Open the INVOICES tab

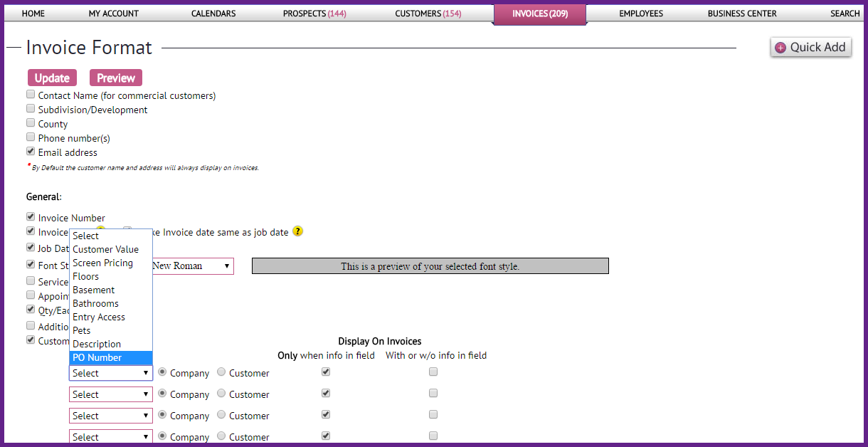(540, 14)
